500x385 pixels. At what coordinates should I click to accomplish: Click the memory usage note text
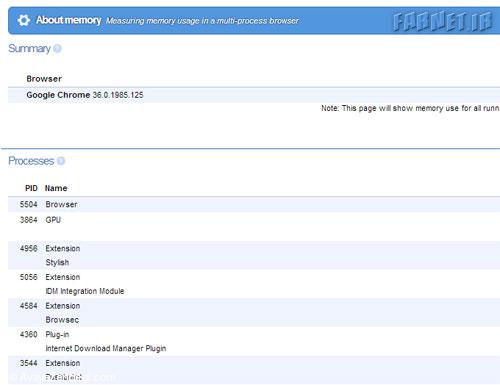point(410,108)
